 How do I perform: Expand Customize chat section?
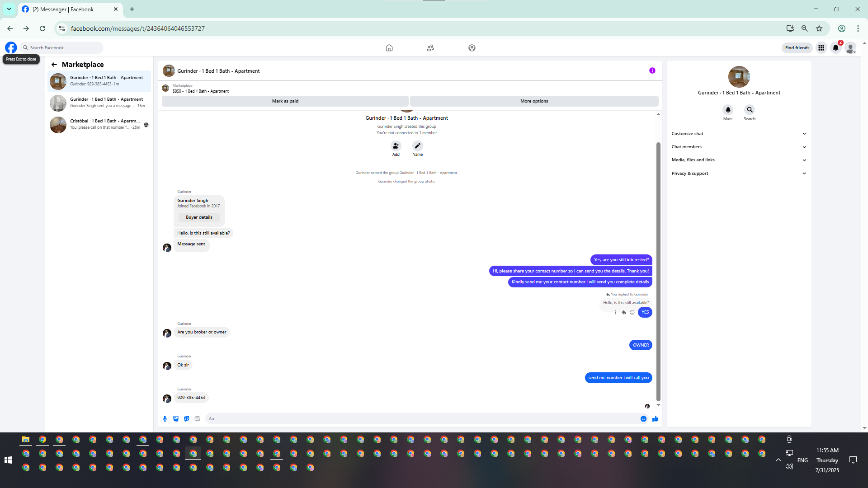pos(739,134)
